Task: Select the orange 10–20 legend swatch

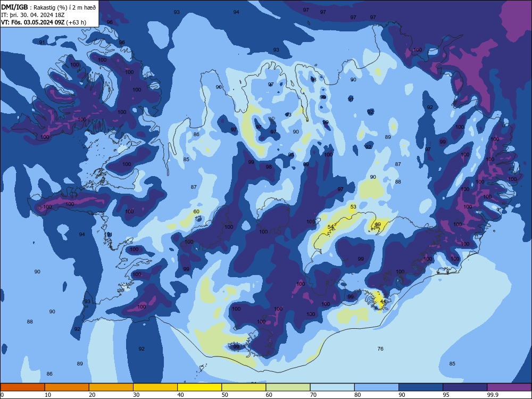Action: pyautogui.click(x=67, y=387)
